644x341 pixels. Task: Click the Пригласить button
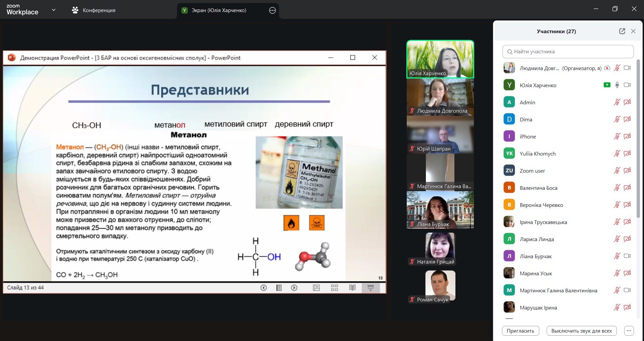click(520, 331)
